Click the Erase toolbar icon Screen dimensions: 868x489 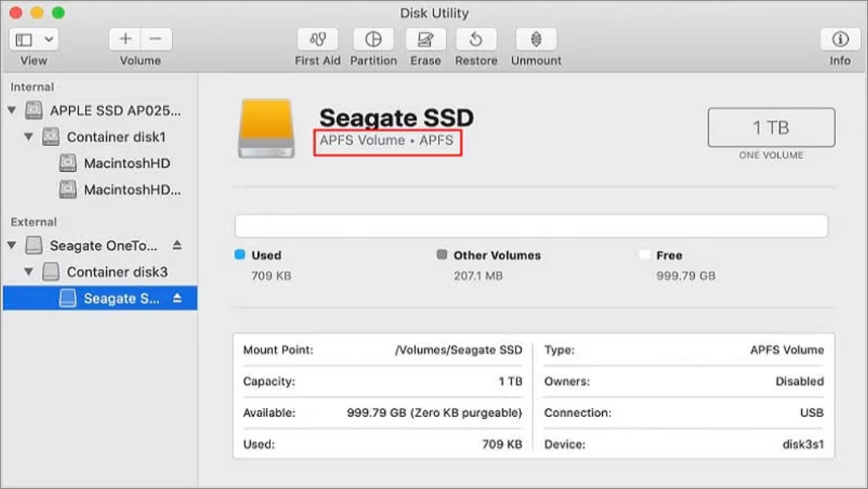pos(425,39)
